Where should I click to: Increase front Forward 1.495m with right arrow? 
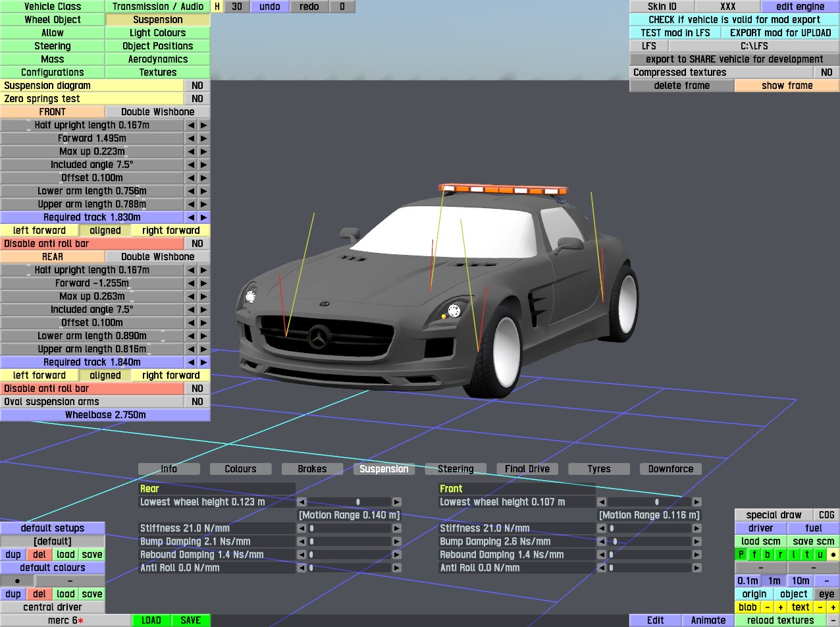[204, 138]
